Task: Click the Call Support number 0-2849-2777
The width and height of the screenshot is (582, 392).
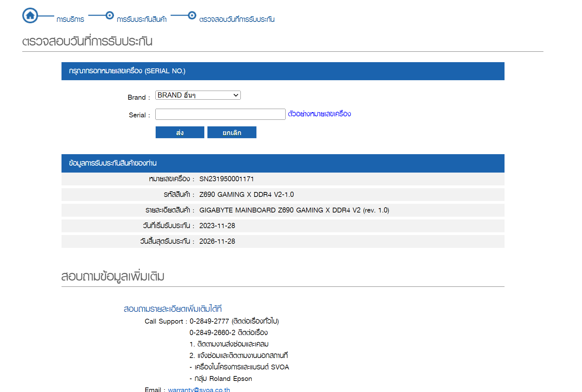Action: tap(209, 321)
